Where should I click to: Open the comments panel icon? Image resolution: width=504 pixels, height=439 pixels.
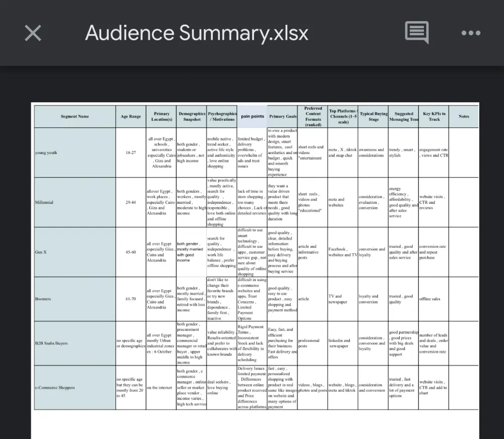point(417,33)
